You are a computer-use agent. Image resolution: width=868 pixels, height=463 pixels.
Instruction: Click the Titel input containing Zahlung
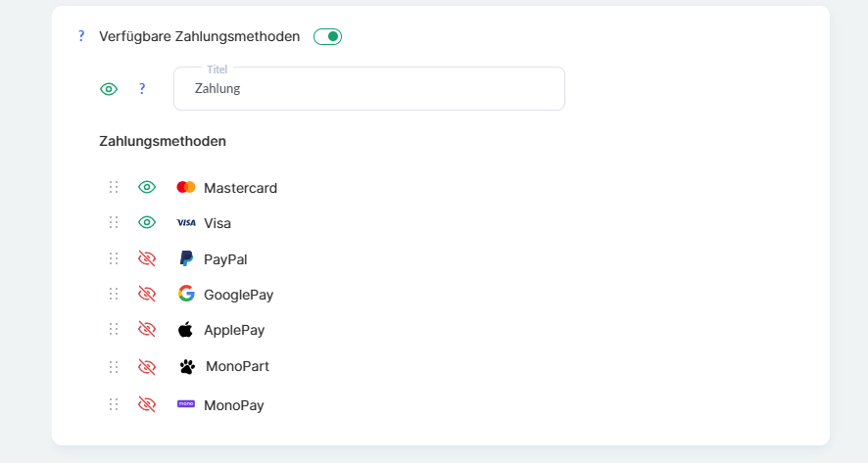pos(368,89)
